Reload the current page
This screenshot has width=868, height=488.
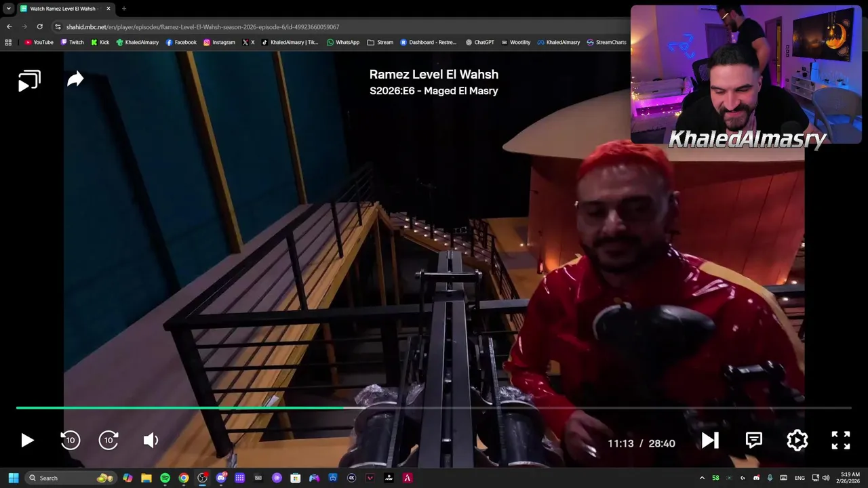click(x=40, y=26)
